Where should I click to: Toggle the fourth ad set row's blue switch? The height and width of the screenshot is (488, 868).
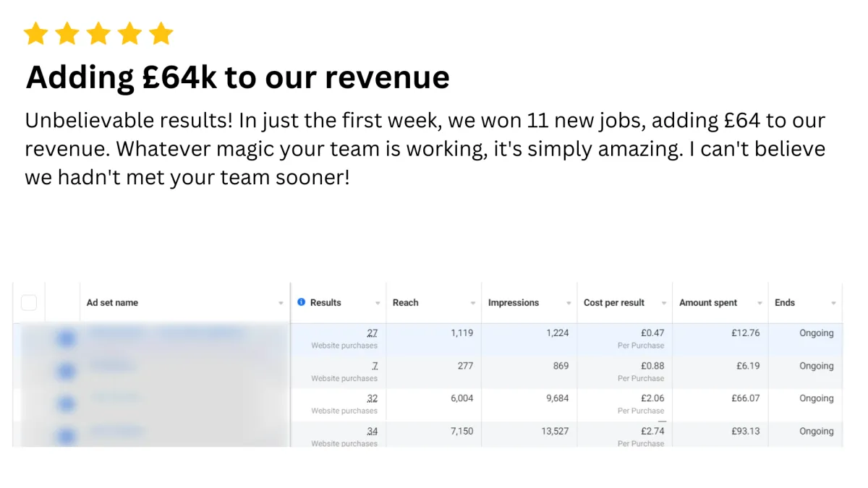[66, 435]
